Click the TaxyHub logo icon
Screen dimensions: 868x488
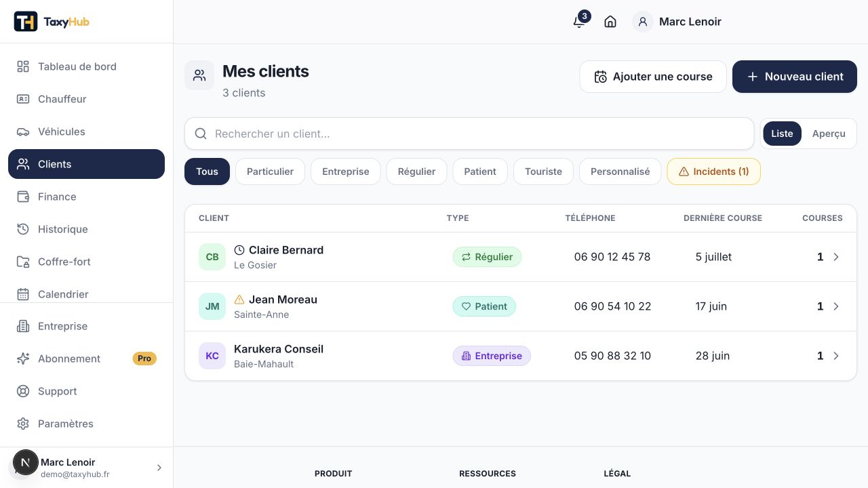[26, 22]
